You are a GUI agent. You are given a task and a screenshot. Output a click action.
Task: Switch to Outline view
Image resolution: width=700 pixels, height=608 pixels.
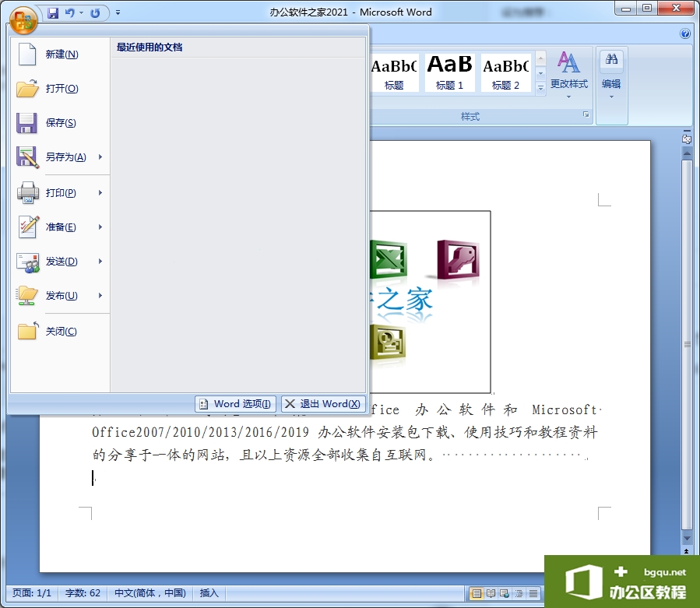pyautogui.click(x=519, y=593)
